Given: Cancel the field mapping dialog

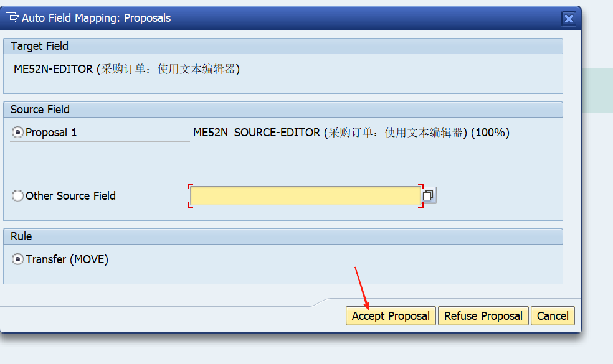Looking at the screenshot, I should coord(553,315).
